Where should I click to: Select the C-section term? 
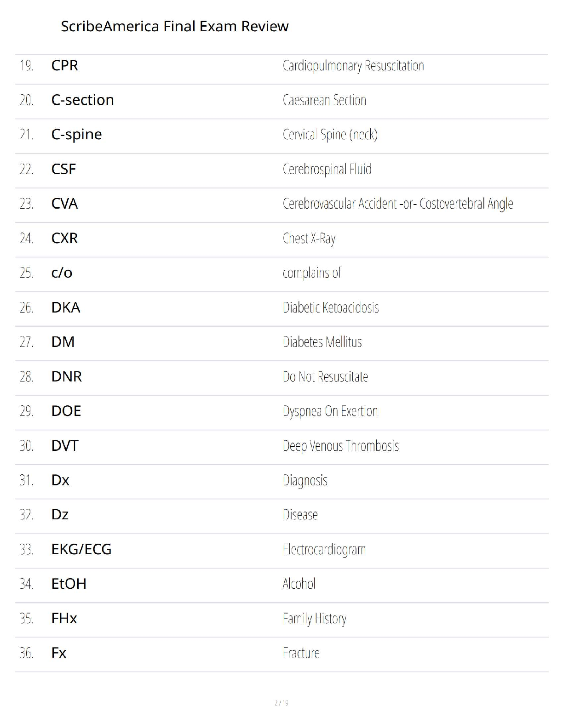pyautogui.click(x=82, y=100)
